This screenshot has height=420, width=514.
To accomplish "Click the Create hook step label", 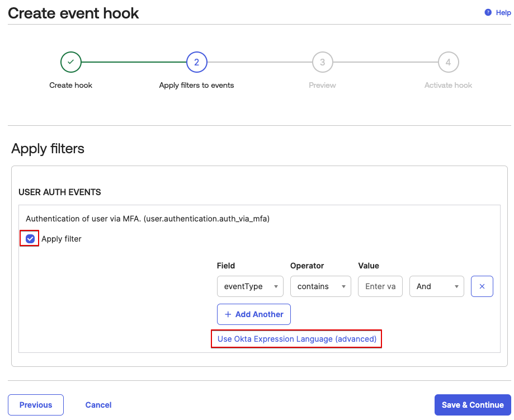I will [71, 86].
